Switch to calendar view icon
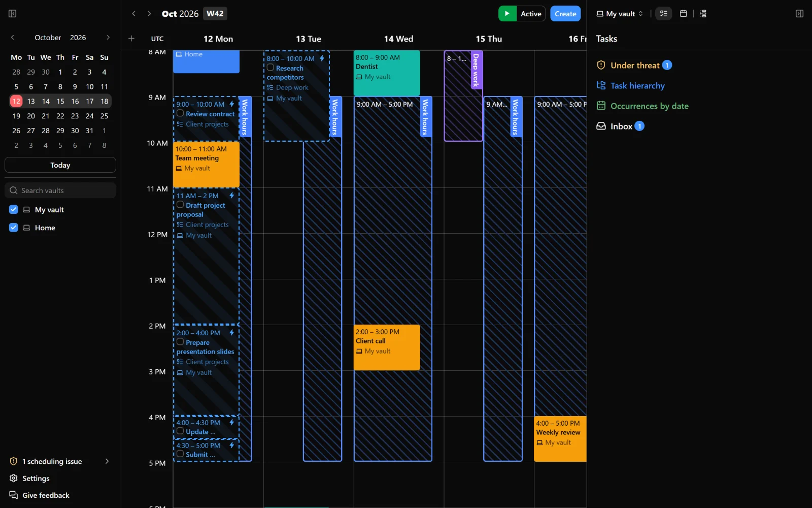The image size is (812, 508). tap(683, 14)
